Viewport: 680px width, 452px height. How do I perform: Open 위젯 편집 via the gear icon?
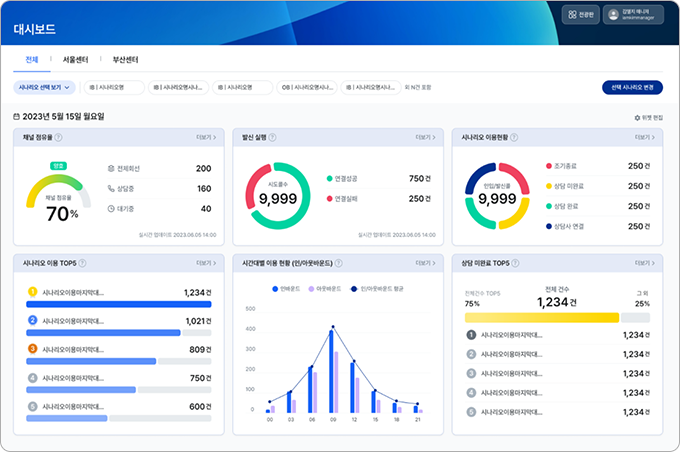click(x=637, y=117)
